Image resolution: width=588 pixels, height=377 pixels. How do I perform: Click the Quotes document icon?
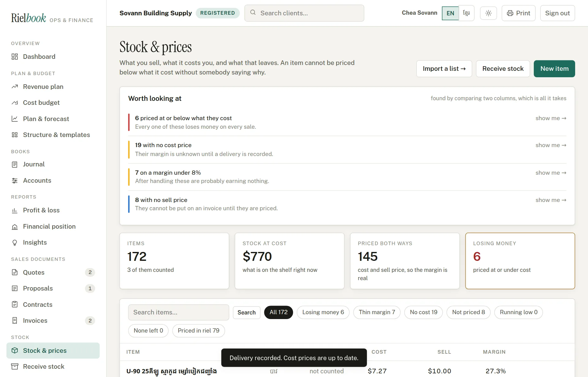click(x=15, y=272)
